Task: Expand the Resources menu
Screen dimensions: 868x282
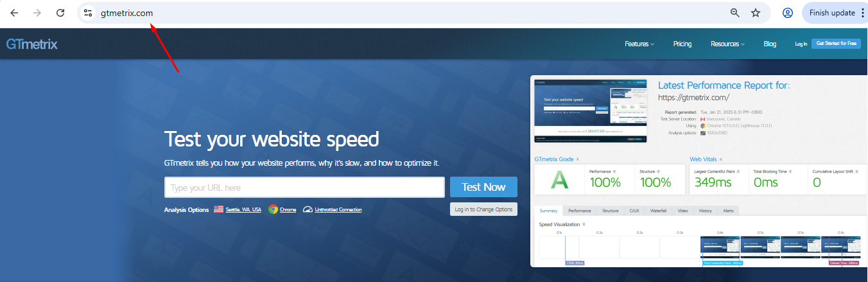Action: pyautogui.click(x=727, y=44)
